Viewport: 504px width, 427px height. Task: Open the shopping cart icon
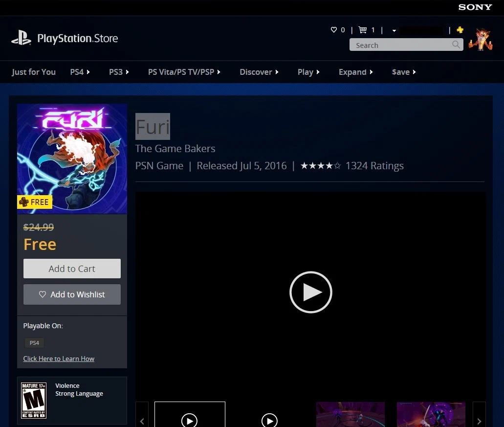pos(363,30)
